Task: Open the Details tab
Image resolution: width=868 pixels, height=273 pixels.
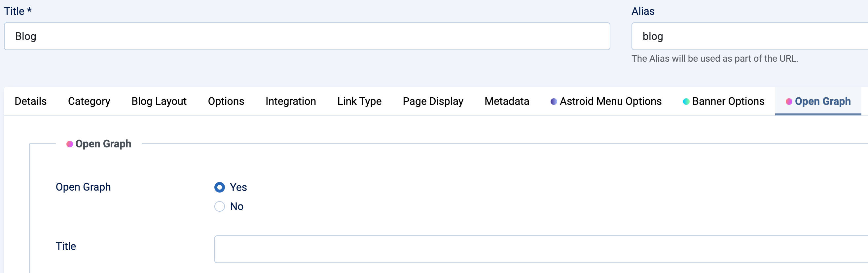Action: (31, 101)
